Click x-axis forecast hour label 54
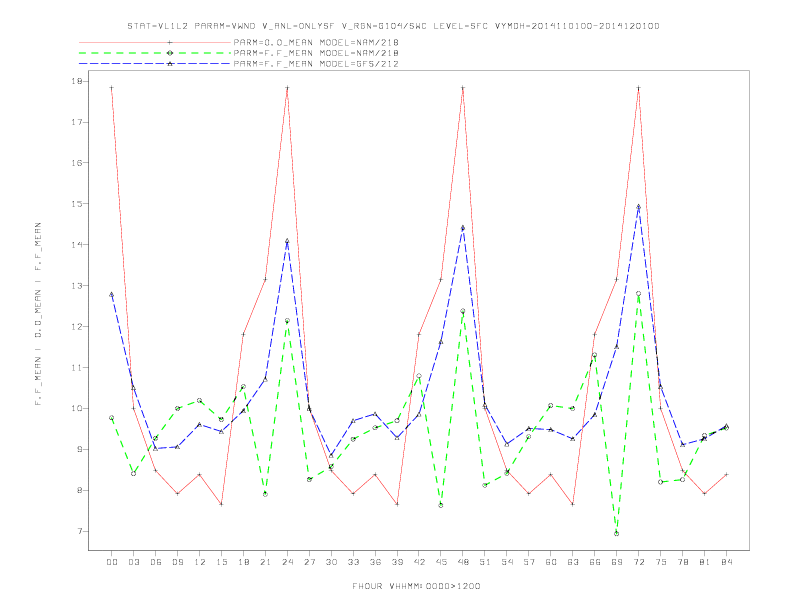This screenshot has width=792, height=612. [507, 562]
